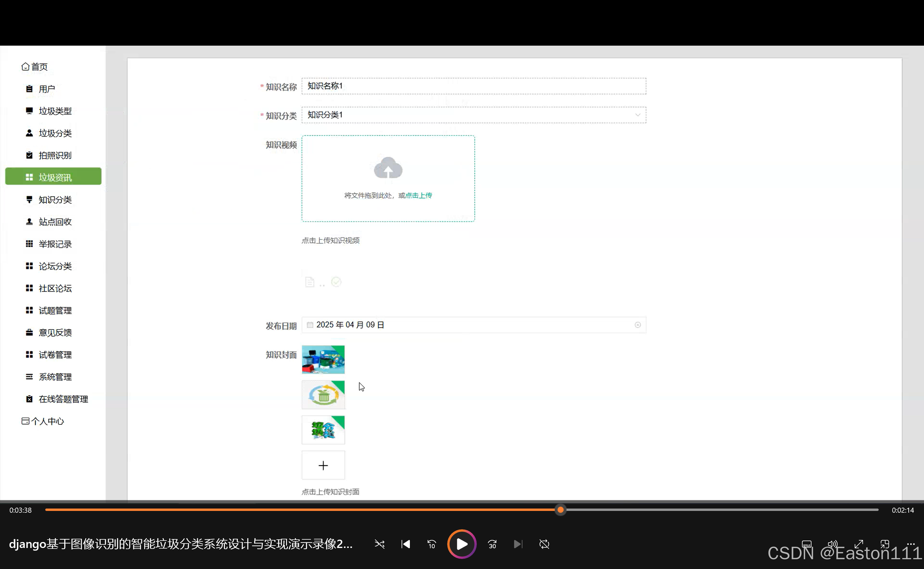924x569 pixels.
Task: Select the recycling bins cover thumbnail
Action: coord(323,360)
